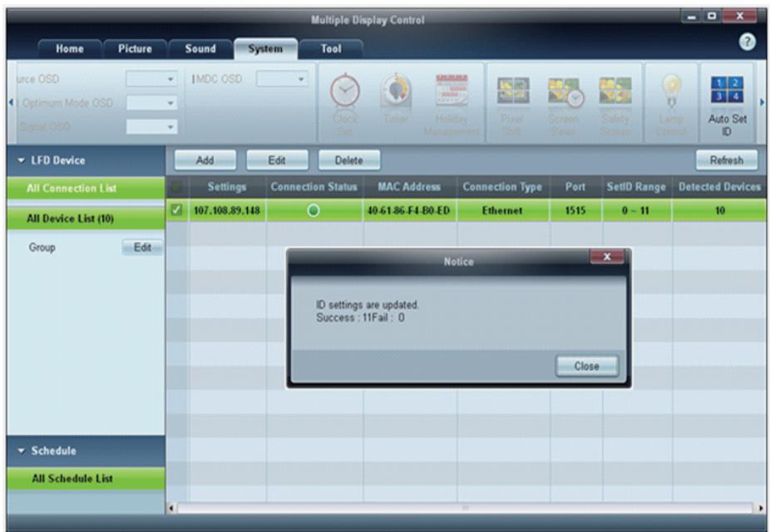770x532 pixels.
Task: Select All Schedule List
Action: [x=86, y=479]
